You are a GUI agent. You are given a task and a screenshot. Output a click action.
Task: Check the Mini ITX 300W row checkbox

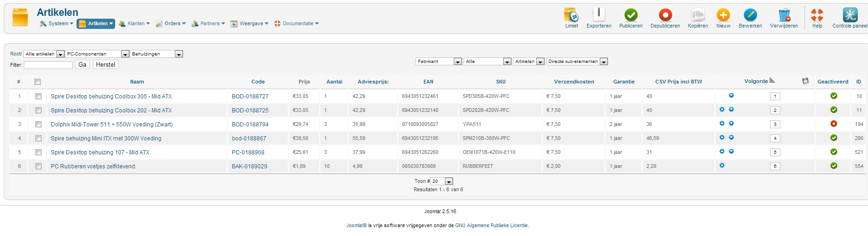(x=38, y=139)
